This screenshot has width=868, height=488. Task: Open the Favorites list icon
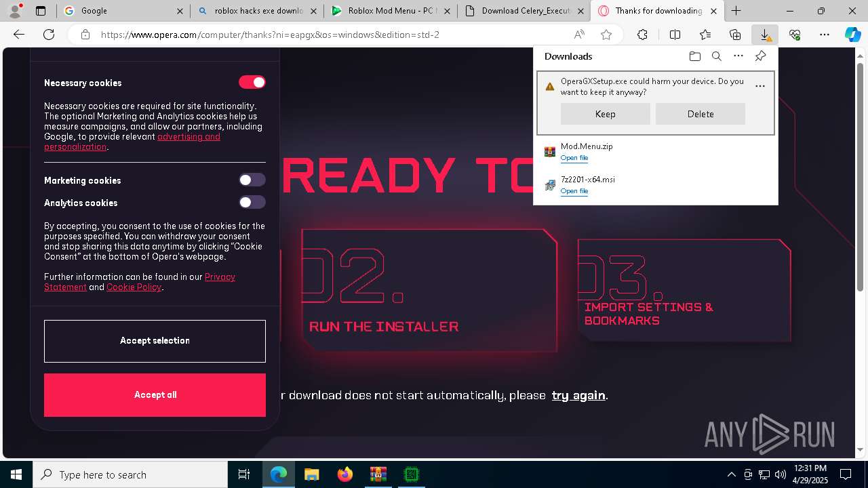point(705,35)
